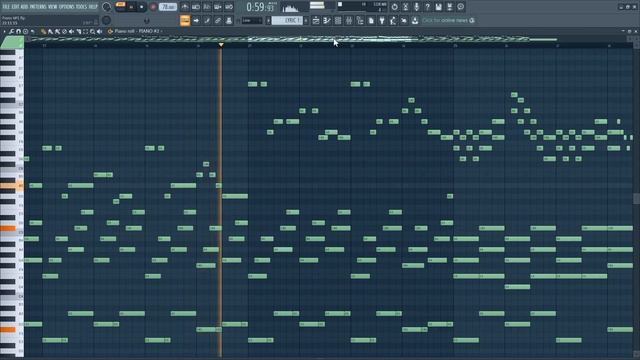Click the view project info icon
640x360 pixels.
460,7
